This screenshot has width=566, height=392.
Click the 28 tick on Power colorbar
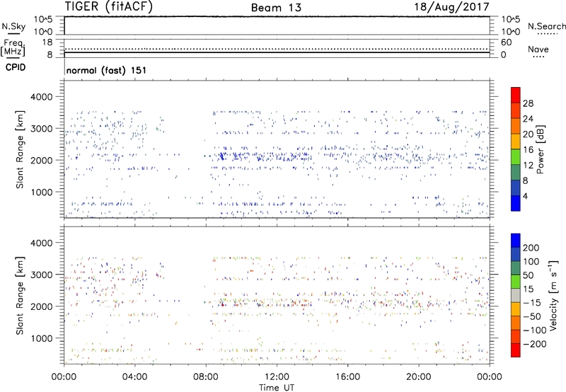528,103
